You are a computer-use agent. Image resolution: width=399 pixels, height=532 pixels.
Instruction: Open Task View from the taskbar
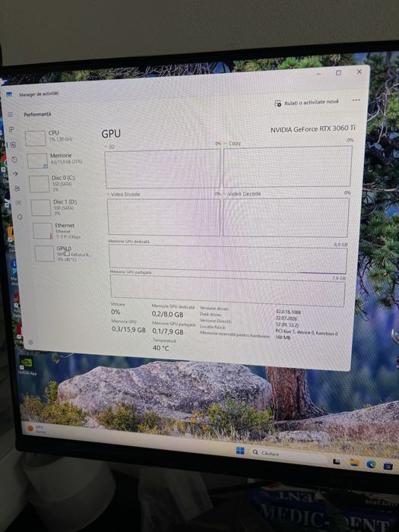pos(336,461)
